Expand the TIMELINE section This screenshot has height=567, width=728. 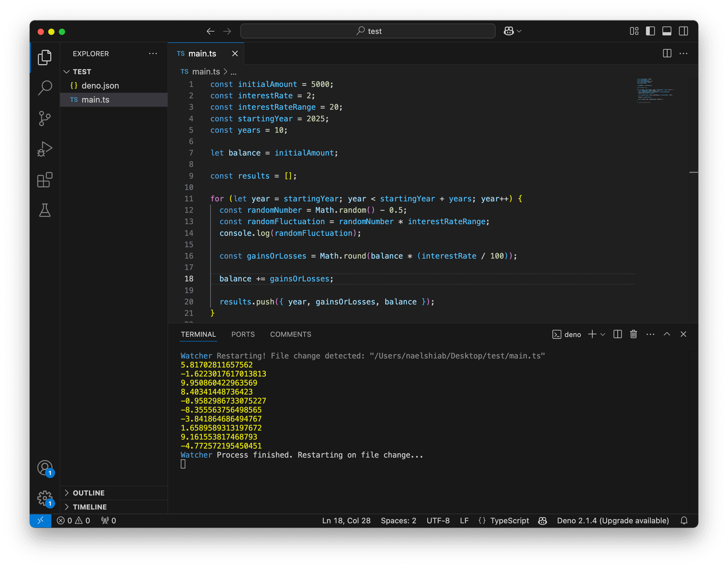114,507
